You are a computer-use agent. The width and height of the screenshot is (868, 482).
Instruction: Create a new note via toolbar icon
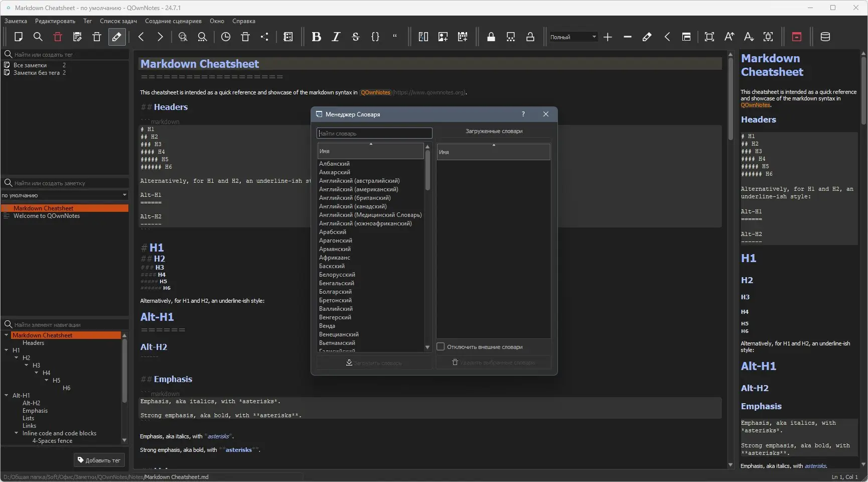point(19,37)
